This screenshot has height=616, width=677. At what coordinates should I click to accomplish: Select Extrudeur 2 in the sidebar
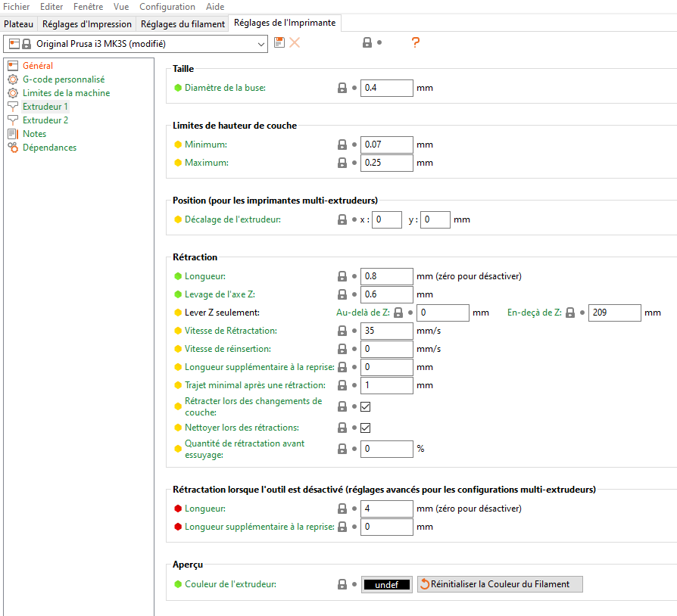[x=45, y=120]
